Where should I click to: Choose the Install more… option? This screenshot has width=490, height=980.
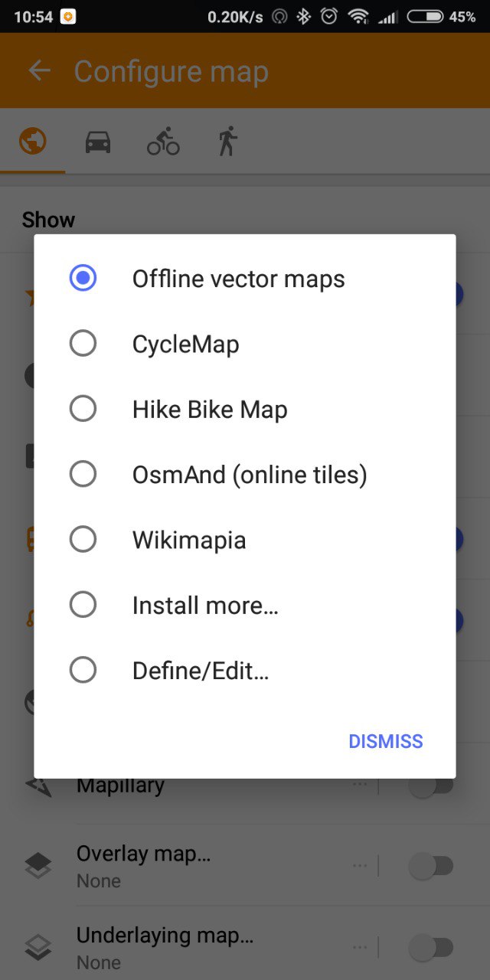83,606
